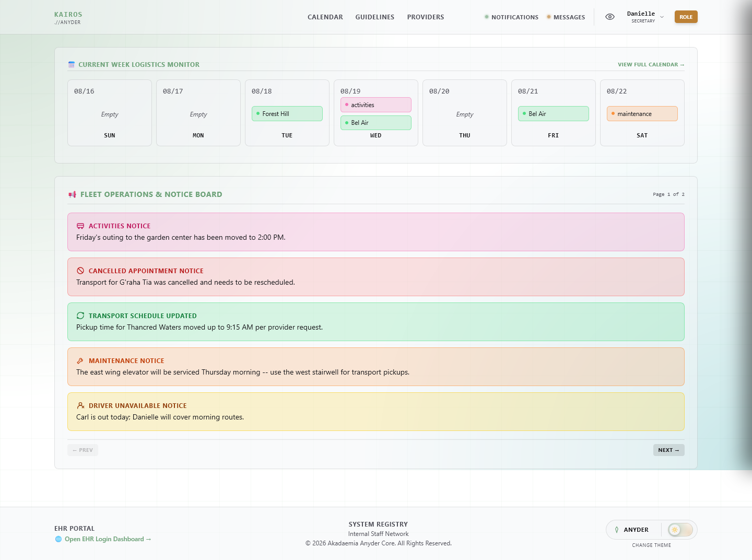Select the Bel Air event on Friday

(554, 114)
